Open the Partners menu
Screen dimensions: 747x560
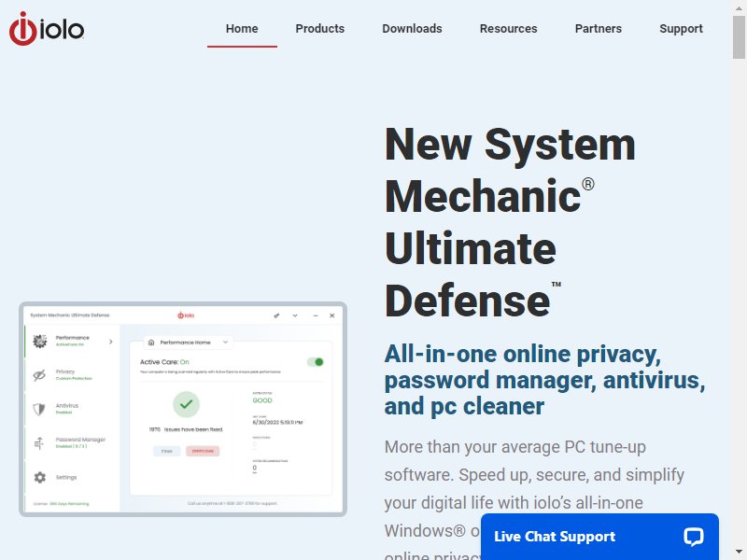[x=598, y=29]
